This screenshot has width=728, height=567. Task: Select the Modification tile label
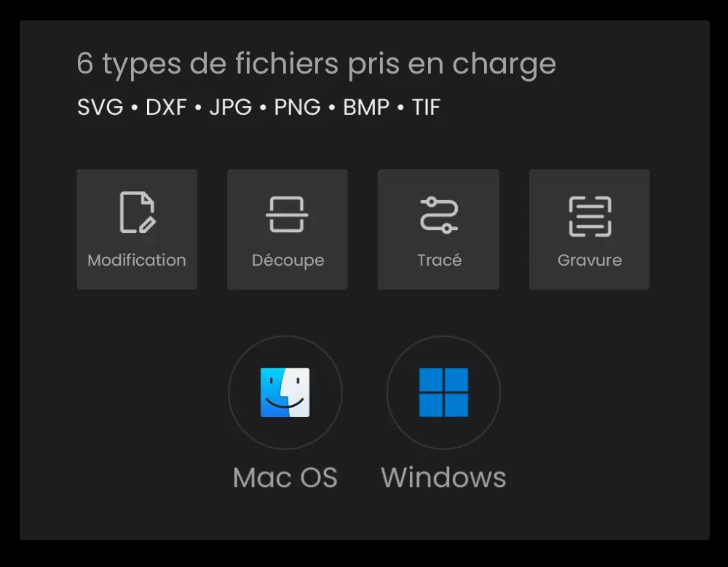[x=137, y=260]
